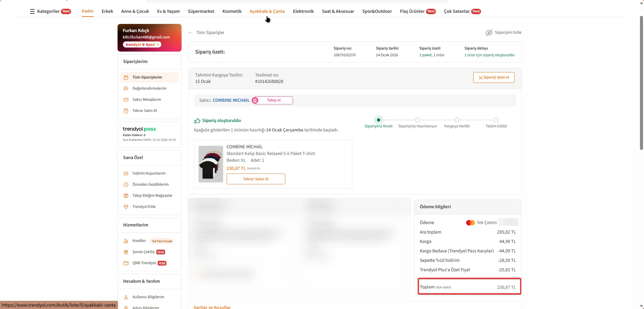
Task: Go to the Süpermarket category
Action: (x=201, y=11)
